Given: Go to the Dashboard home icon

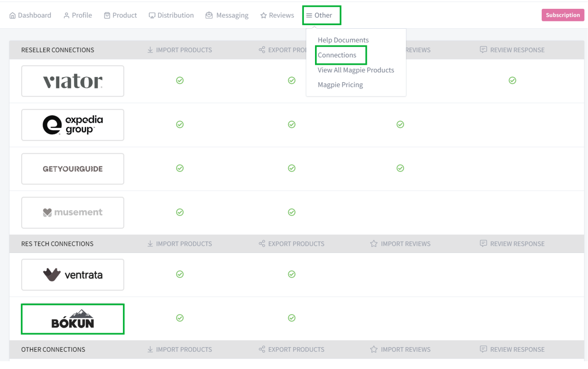Looking at the screenshot, I should 13,15.
